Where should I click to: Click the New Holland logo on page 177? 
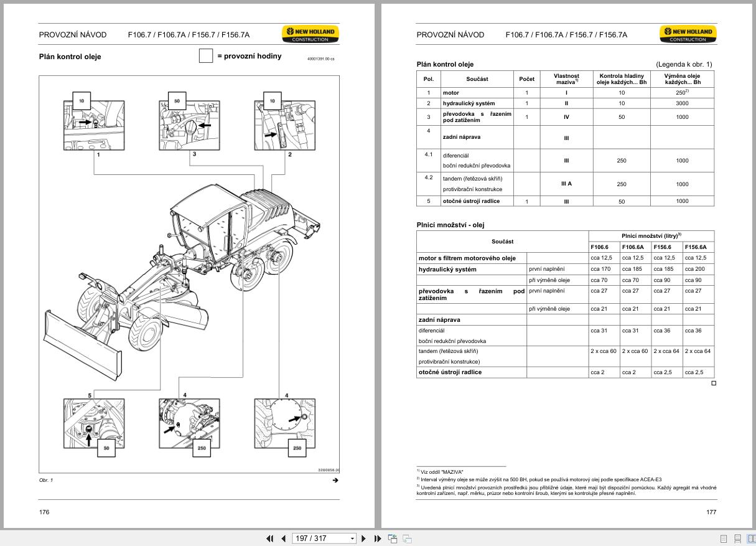(x=688, y=34)
